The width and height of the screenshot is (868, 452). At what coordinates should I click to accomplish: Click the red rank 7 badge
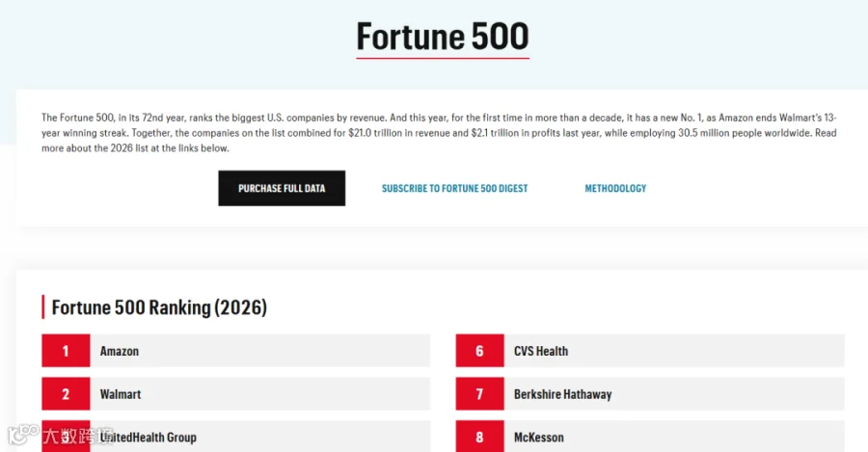coord(480,394)
